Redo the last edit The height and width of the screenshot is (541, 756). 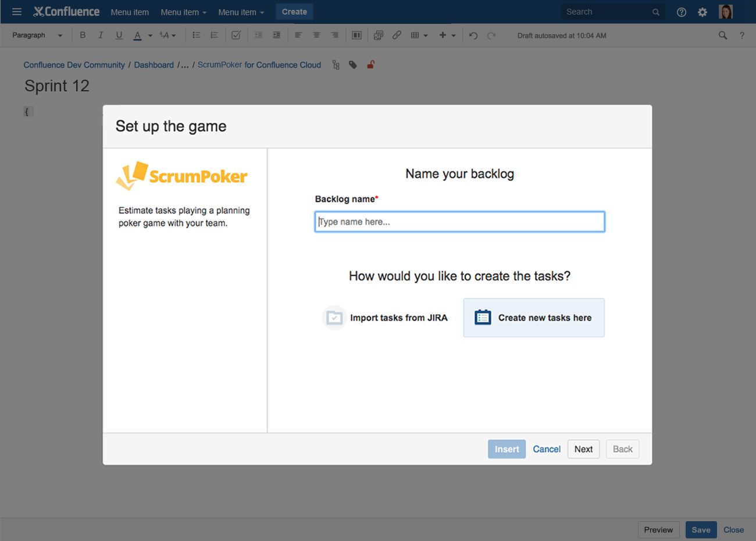pyautogui.click(x=491, y=36)
